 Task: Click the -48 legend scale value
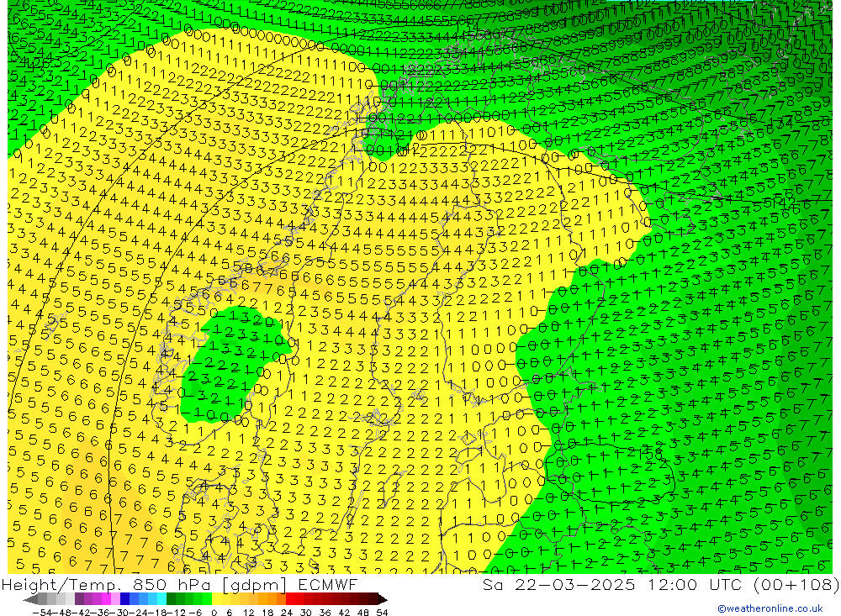click(62, 613)
